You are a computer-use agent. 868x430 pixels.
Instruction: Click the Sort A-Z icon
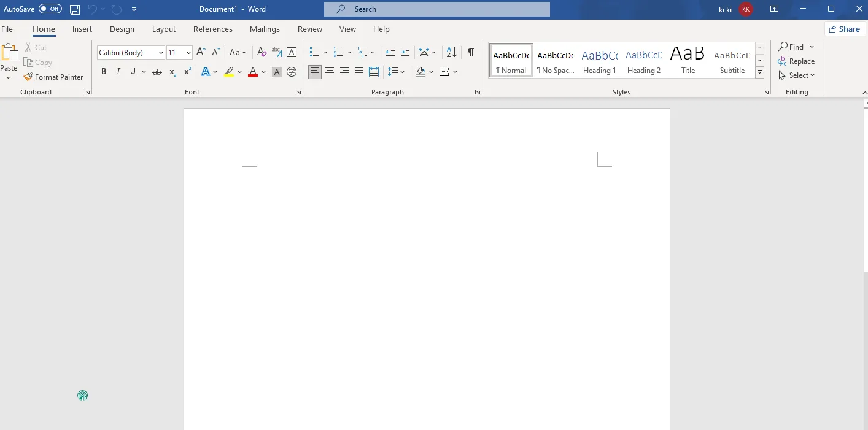tap(451, 53)
